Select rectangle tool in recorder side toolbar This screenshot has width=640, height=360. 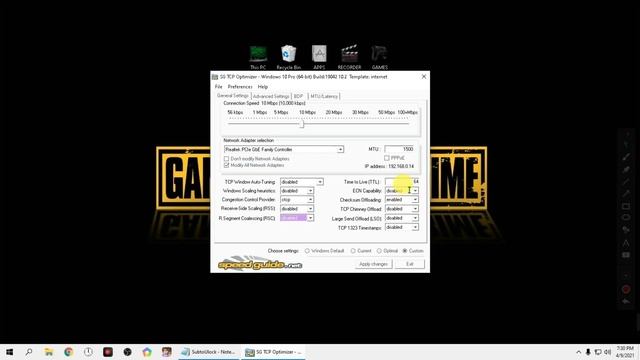[626, 206]
